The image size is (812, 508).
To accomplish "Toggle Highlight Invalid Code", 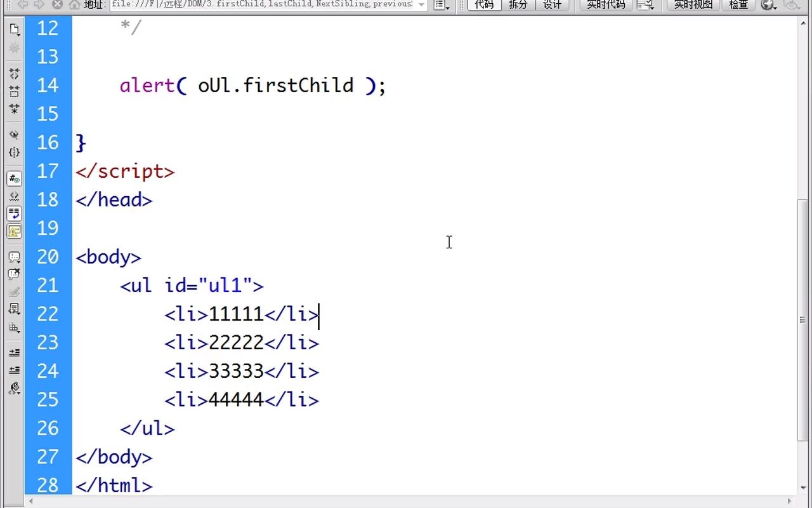I will pyautogui.click(x=14, y=196).
